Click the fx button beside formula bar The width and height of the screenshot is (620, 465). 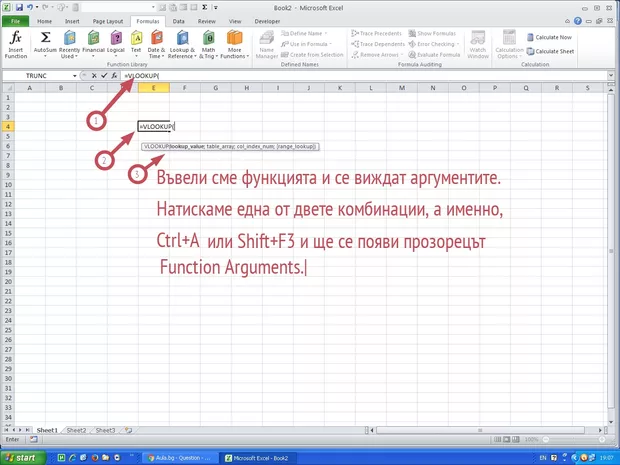pyautogui.click(x=114, y=76)
